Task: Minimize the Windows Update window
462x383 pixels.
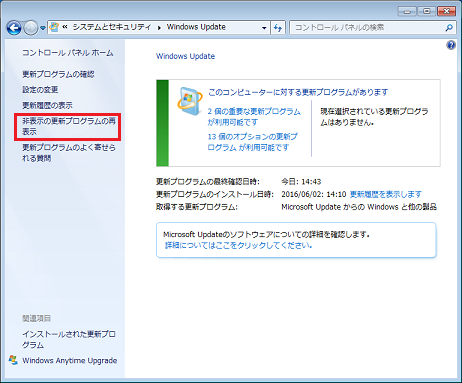Action: tap(407, 11)
